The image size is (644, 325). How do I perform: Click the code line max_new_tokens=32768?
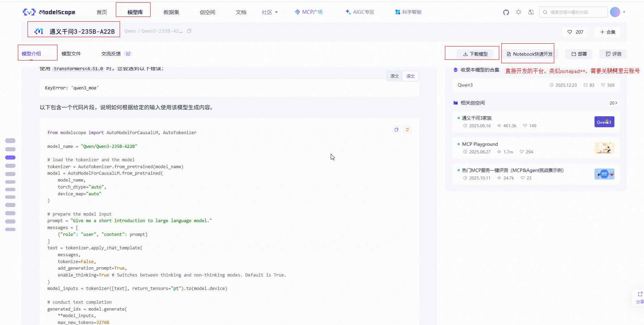(83, 322)
